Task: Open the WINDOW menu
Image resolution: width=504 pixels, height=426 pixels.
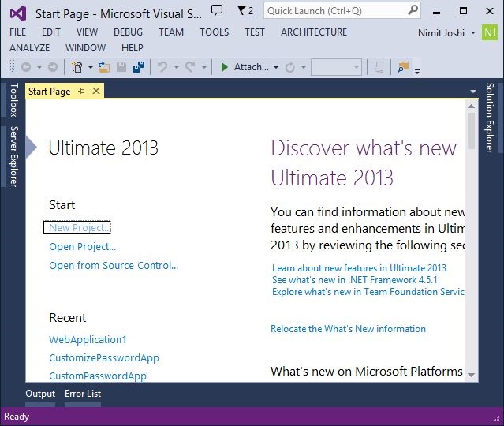Action: (85, 48)
